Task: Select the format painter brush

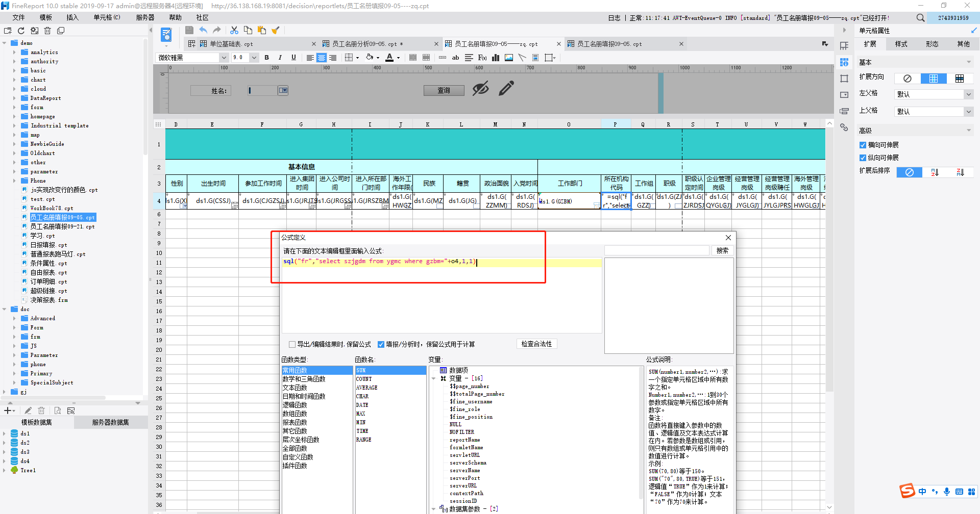Action: (x=276, y=31)
